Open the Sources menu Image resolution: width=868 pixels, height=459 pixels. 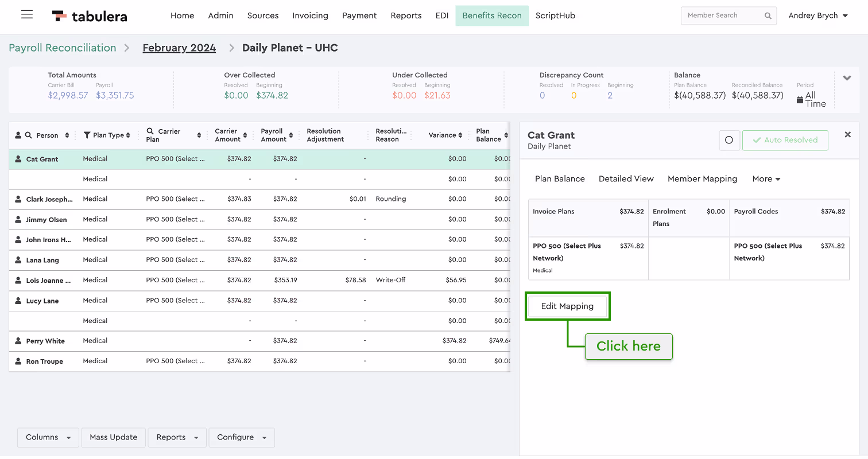click(x=263, y=15)
